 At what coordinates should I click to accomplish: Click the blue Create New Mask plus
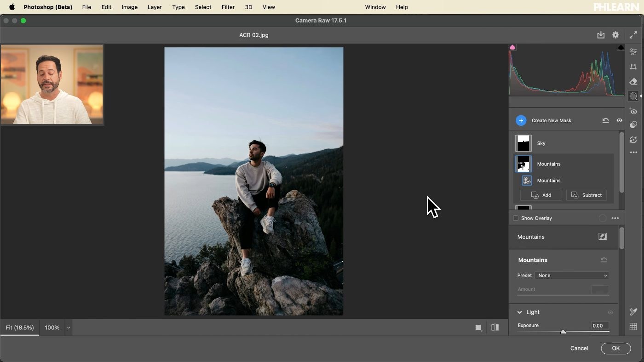coord(521,120)
